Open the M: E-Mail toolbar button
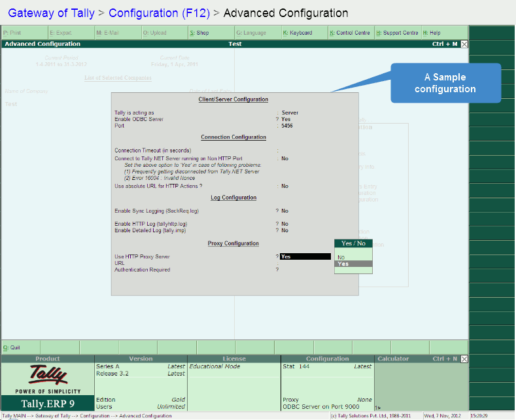Screen dimensions: 516x420 click(118, 33)
